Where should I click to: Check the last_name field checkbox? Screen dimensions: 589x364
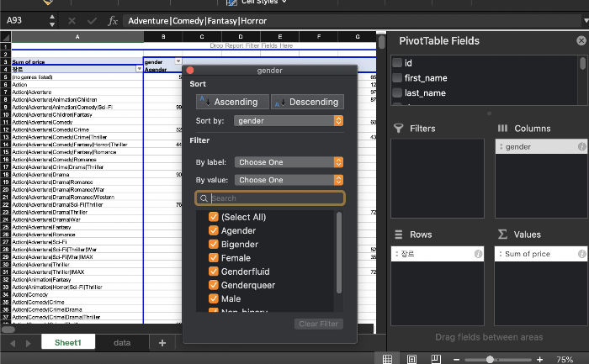[x=397, y=92]
